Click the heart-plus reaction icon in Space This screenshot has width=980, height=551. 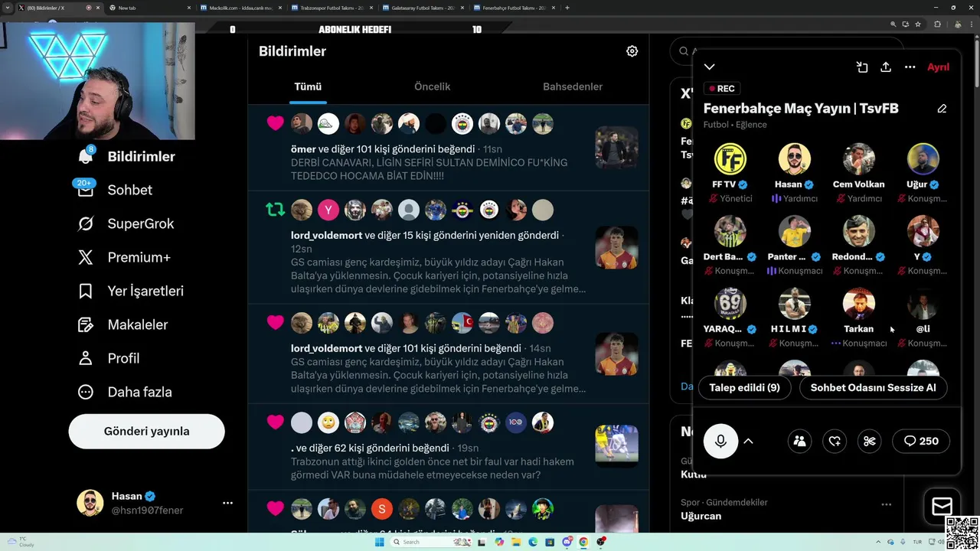[835, 441]
